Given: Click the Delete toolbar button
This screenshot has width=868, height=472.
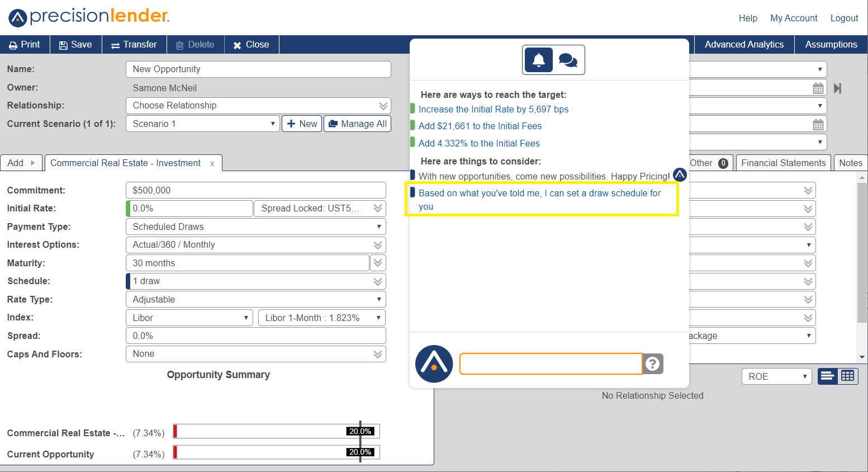Looking at the screenshot, I should [195, 45].
